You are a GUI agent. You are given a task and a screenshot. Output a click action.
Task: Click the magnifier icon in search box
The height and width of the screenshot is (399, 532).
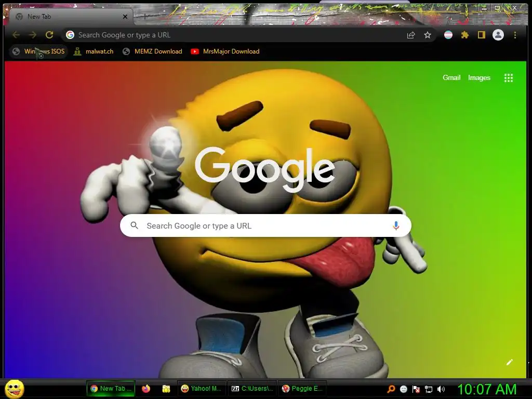(x=135, y=225)
